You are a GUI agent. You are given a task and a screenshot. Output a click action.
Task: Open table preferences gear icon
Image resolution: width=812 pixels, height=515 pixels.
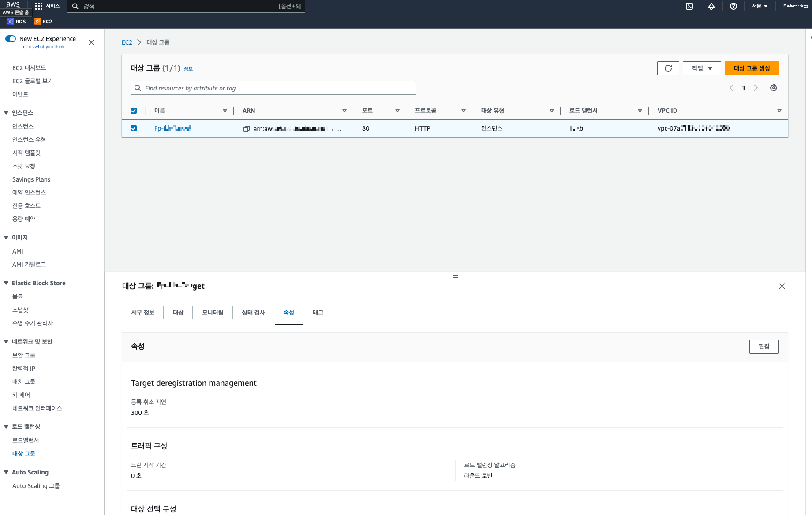(x=774, y=88)
